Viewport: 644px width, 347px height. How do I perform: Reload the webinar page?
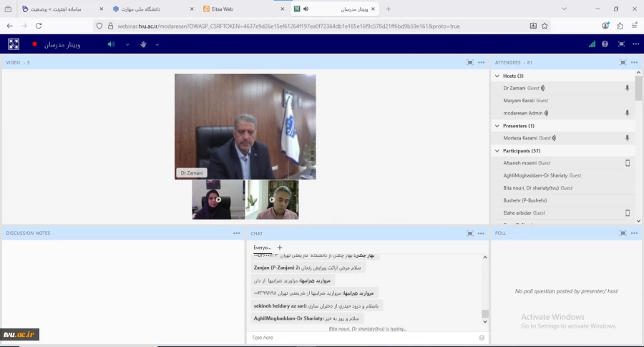click(39, 26)
